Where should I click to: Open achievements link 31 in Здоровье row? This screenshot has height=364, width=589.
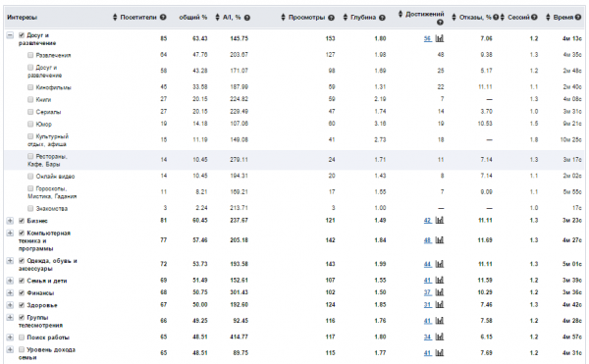tap(427, 305)
